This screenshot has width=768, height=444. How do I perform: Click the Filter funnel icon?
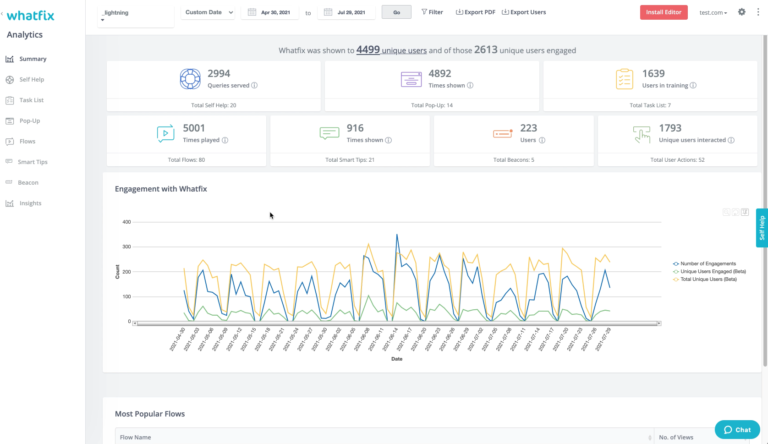point(424,12)
